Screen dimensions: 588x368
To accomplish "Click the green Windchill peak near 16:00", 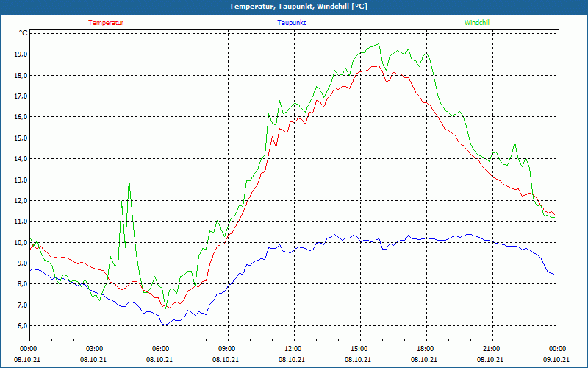I will [379, 44].
